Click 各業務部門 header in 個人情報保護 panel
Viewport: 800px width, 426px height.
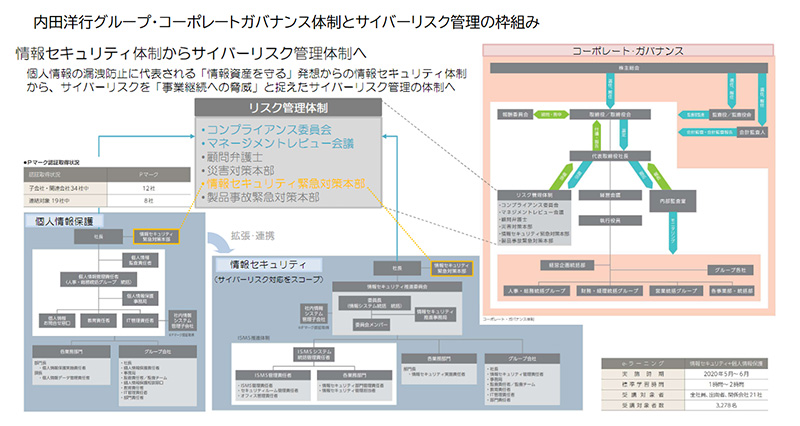(x=71, y=352)
